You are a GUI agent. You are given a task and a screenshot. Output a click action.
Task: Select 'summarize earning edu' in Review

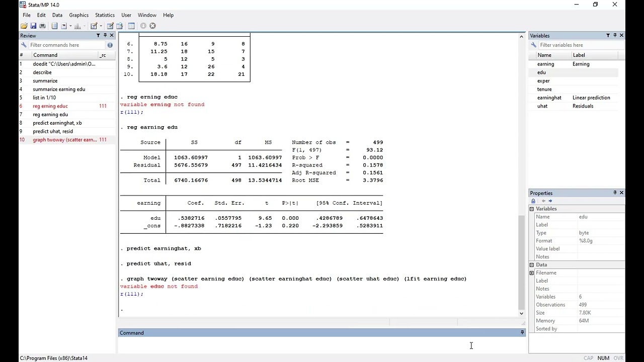66,89
